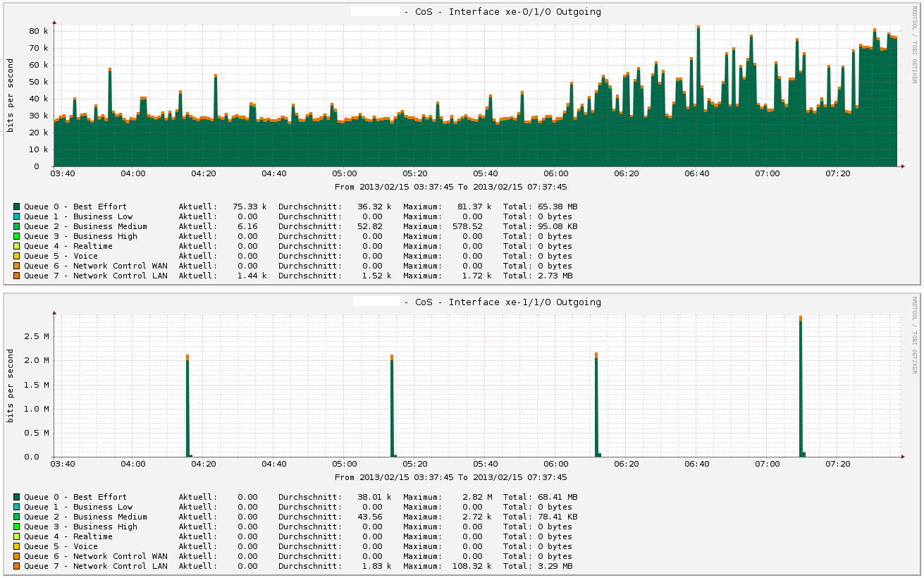The image size is (924, 578).
Task: Click the 80 k y-axis label on xe-0/1/0 graph
Action: [x=38, y=31]
